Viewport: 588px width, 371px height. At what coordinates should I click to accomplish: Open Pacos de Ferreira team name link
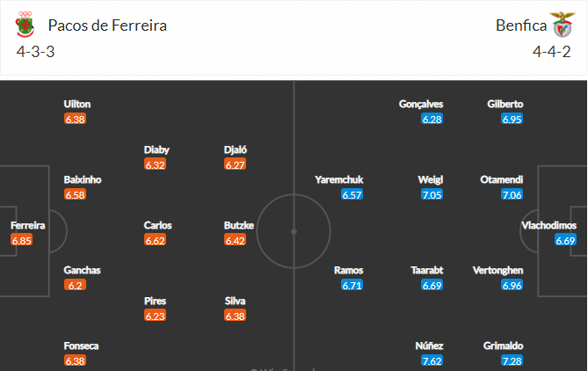click(107, 25)
